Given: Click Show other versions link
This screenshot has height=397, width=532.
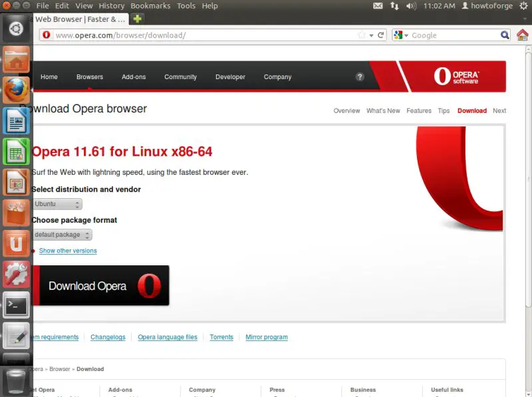Looking at the screenshot, I should click(68, 251).
